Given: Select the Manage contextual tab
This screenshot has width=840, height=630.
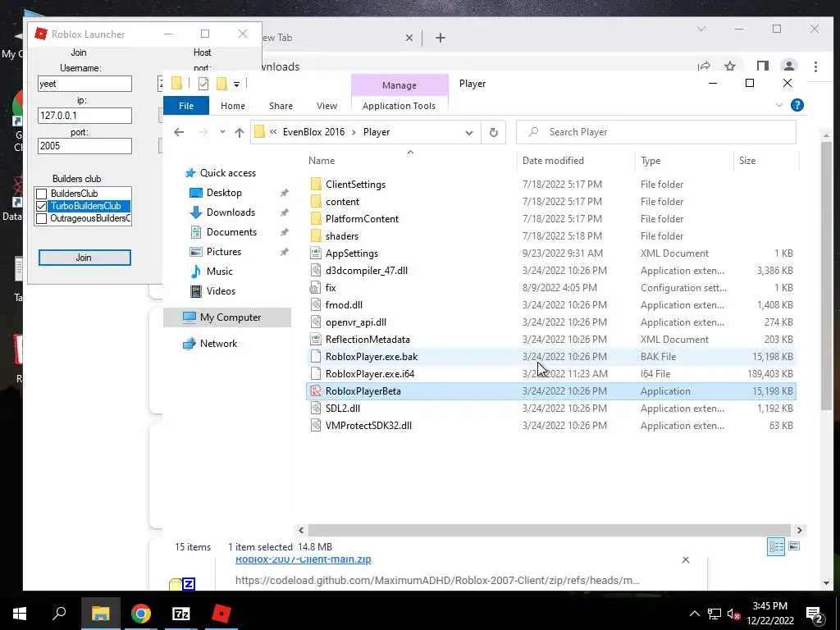Looking at the screenshot, I should tap(399, 85).
